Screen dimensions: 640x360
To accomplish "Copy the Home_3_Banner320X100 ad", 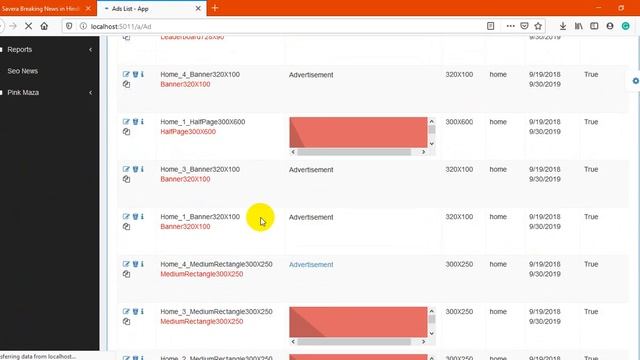I will tap(127, 179).
